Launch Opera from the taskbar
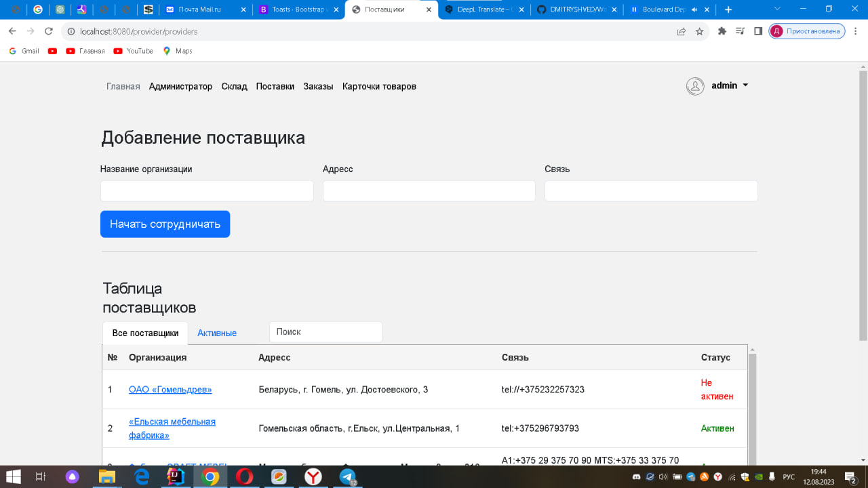Image resolution: width=868 pixels, height=488 pixels. tap(244, 478)
